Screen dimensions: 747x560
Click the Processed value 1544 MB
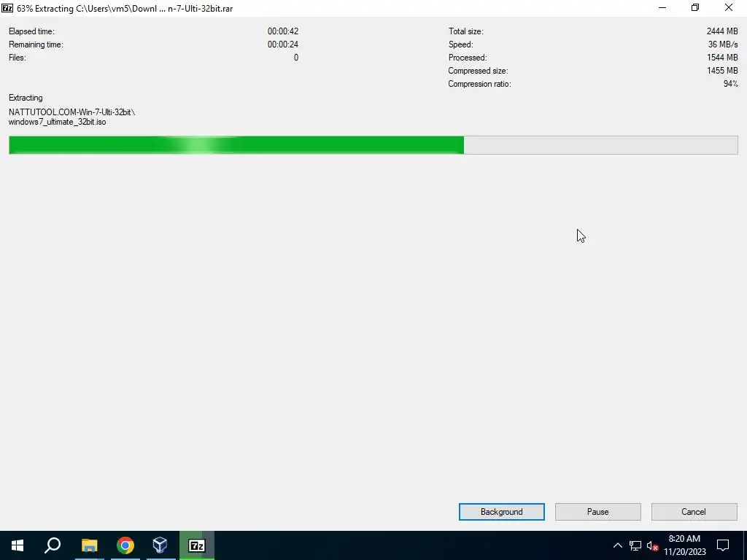coord(722,58)
